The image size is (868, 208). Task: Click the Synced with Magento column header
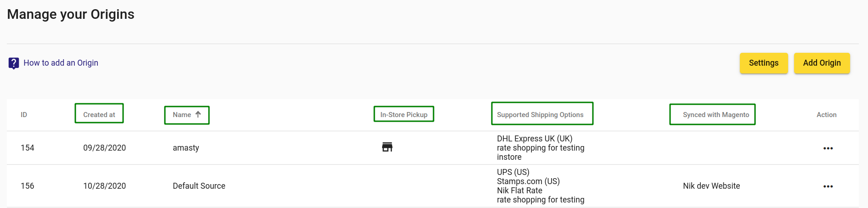point(712,114)
